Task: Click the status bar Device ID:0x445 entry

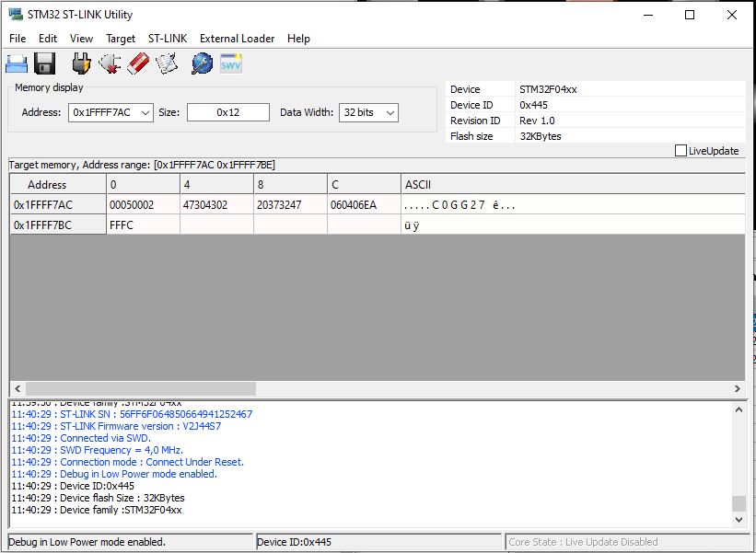Action: [294, 542]
